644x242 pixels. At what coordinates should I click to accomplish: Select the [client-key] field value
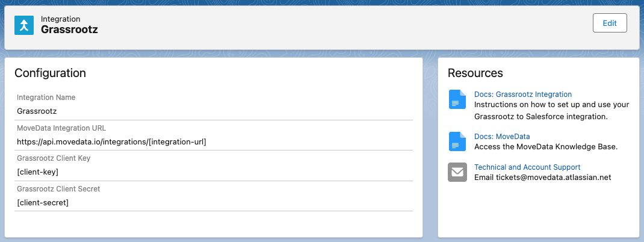click(x=37, y=172)
